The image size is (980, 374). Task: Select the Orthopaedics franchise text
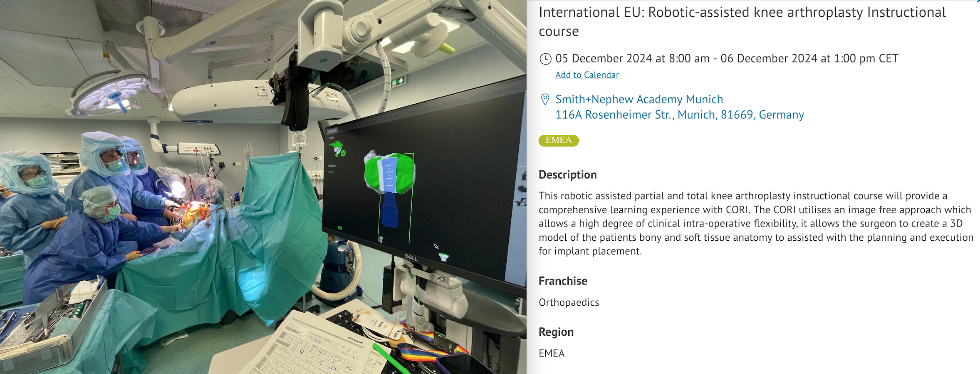coord(569,302)
